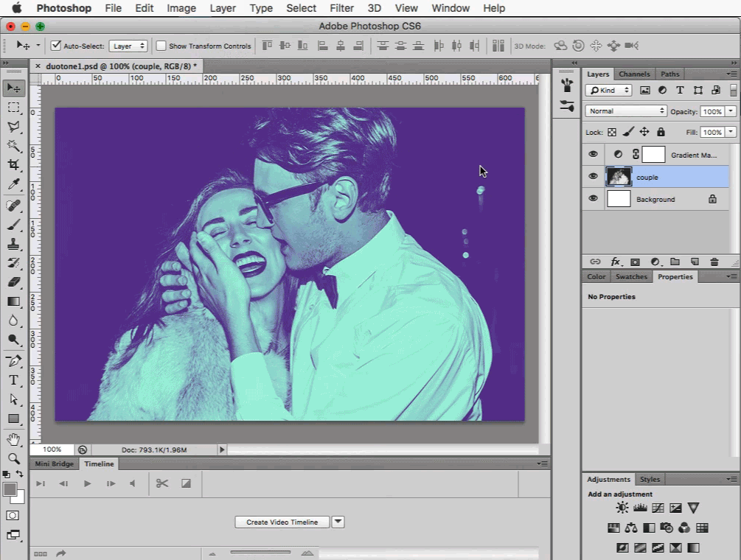Image resolution: width=741 pixels, height=560 pixels.
Task: Click the foreground color swatch
Action: coord(10,489)
